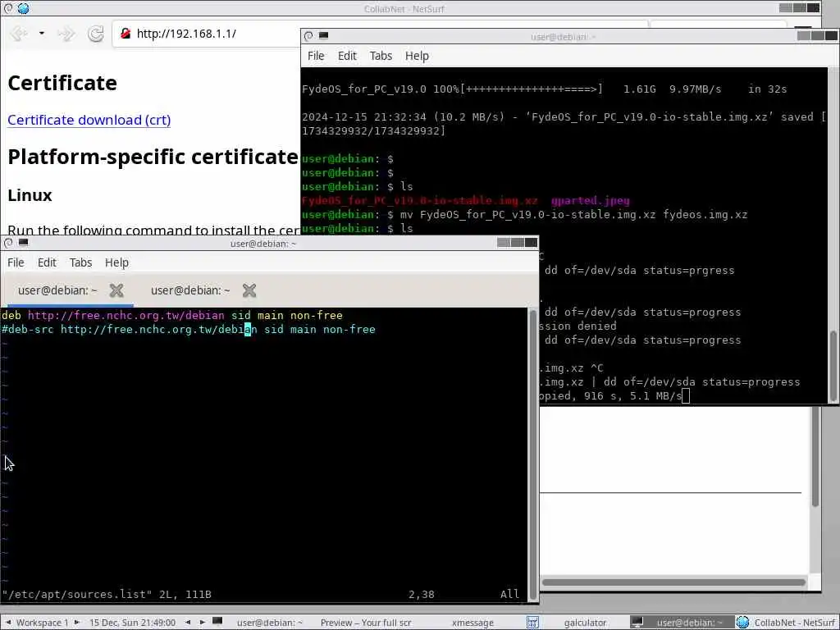The width and height of the screenshot is (840, 630).
Task: Click the Platform-specific certificate heading
Action: click(153, 157)
